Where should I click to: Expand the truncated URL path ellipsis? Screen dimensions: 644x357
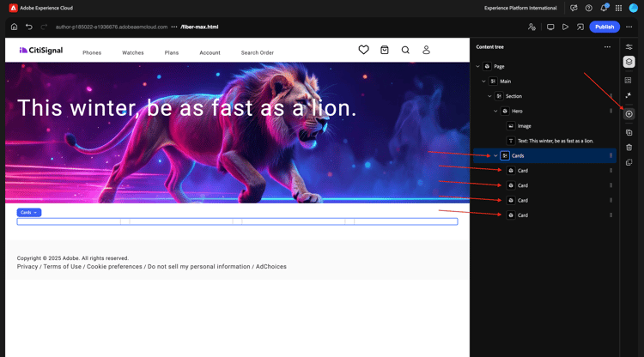[x=174, y=27]
